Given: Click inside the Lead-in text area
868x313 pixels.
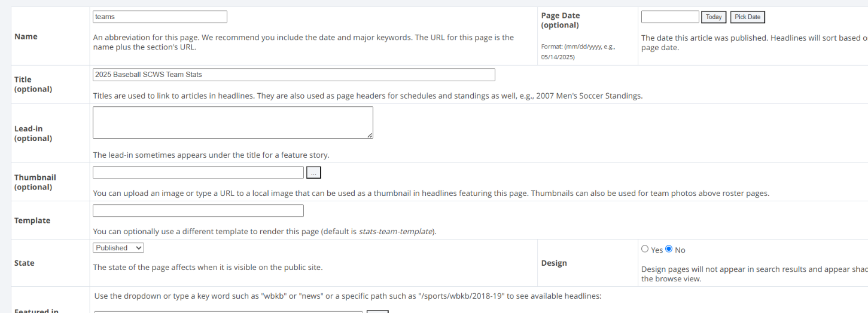Looking at the screenshot, I should pyautogui.click(x=233, y=122).
